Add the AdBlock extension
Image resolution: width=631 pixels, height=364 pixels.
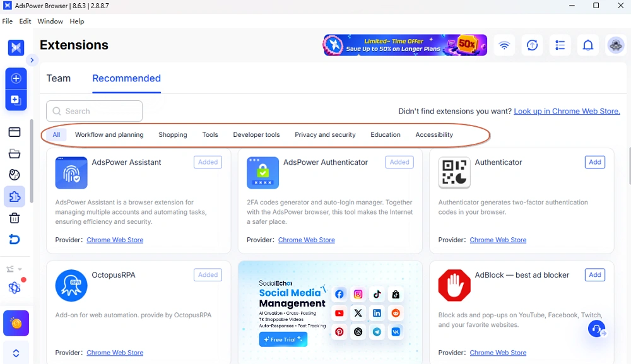tap(595, 274)
